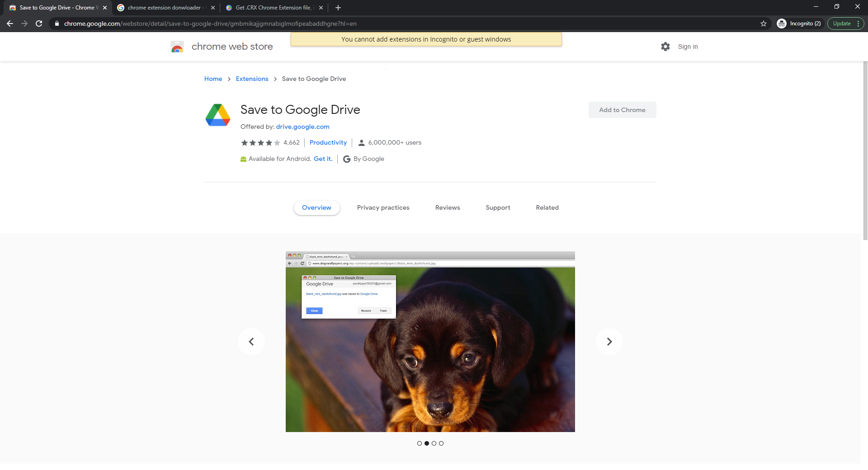Click the Google Drive extension icon
This screenshot has width=868, height=470.
218,115
